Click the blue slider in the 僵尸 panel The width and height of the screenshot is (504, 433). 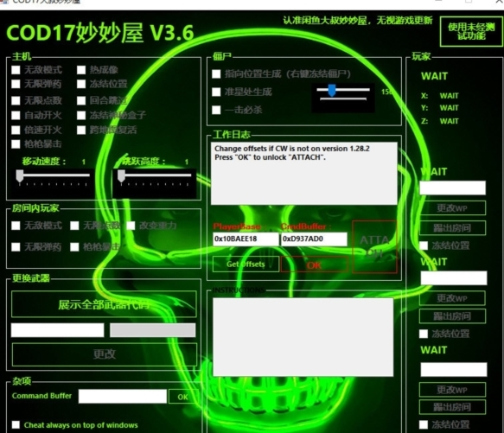click(332, 91)
